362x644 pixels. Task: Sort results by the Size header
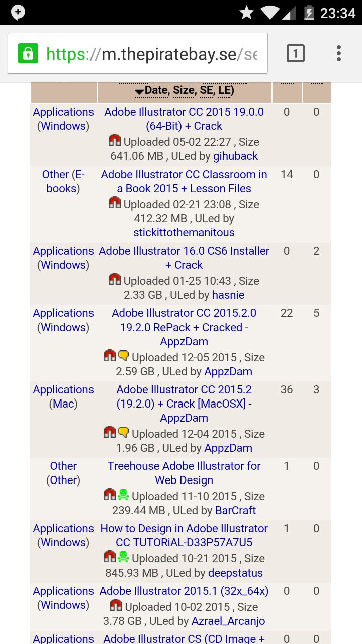tap(184, 91)
